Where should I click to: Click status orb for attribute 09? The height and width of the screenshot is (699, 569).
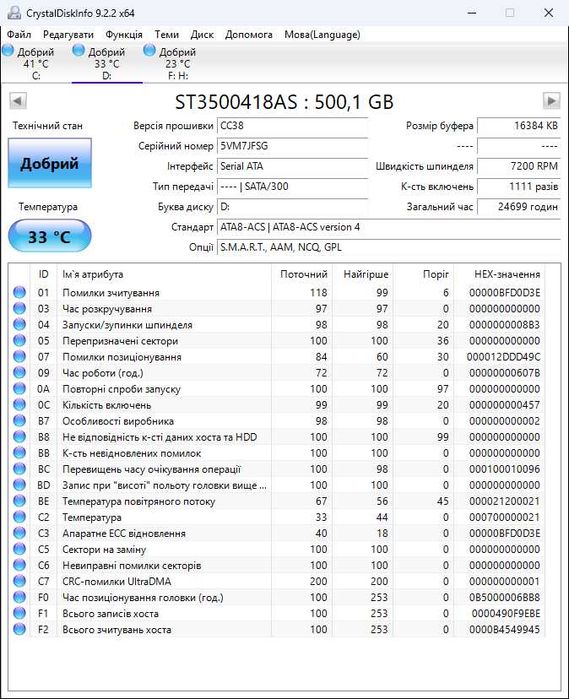(19, 373)
